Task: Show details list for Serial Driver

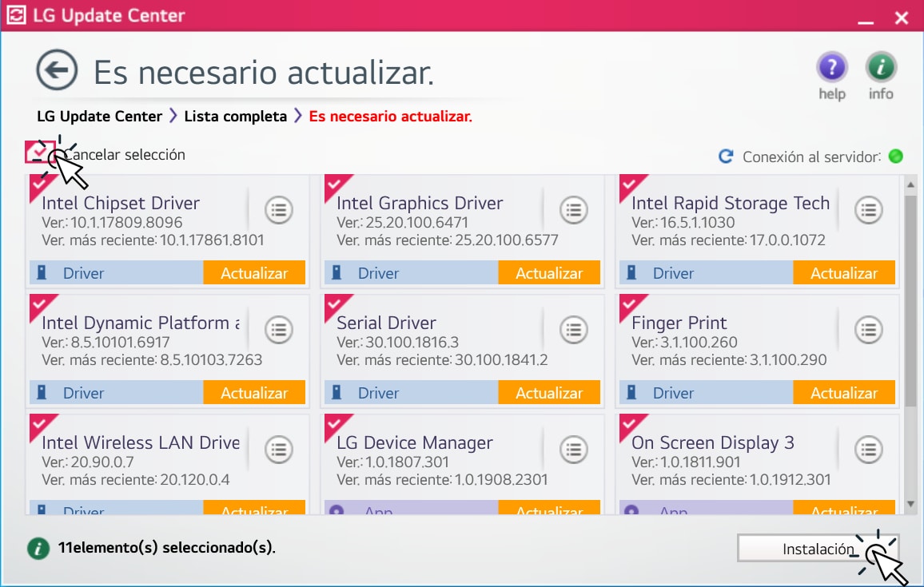Action: [574, 330]
